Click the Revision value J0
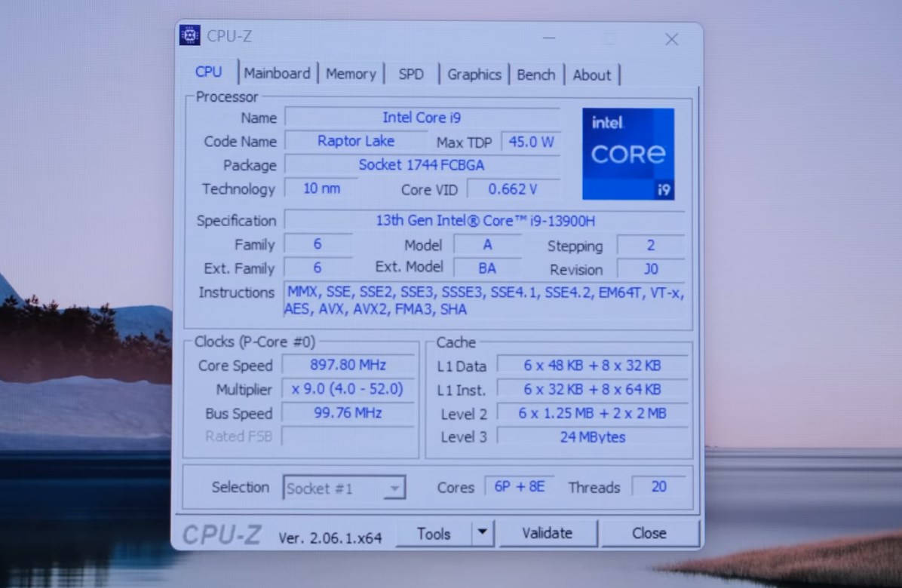Image resolution: width=902 pixels, height=588 pixels. pos(651,269)
